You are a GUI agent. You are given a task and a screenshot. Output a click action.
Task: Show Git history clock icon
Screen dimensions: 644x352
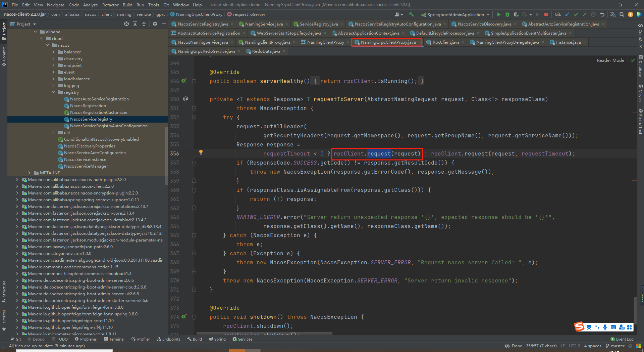click(593, 14)
